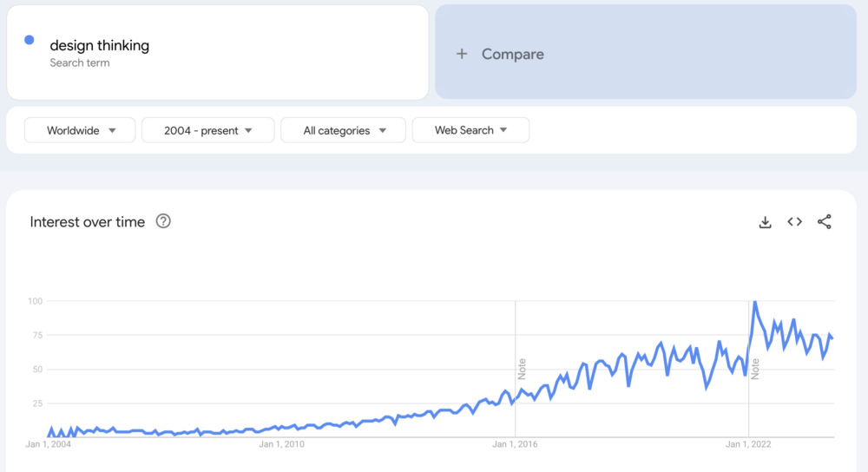868x472 pixels.
Task: Share the interest over time chart
Action: tap(825, 222)
